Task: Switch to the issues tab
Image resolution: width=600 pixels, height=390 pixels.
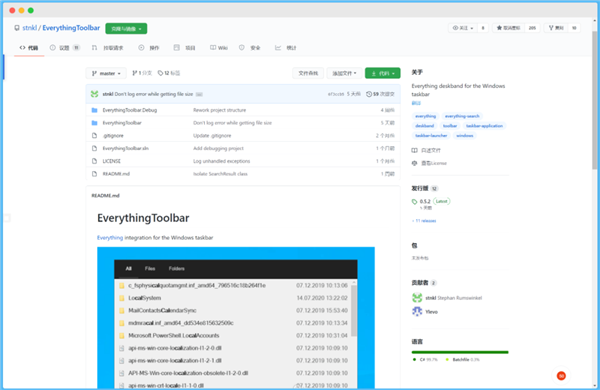Action: pyautogui.click(x=64, y=48)
